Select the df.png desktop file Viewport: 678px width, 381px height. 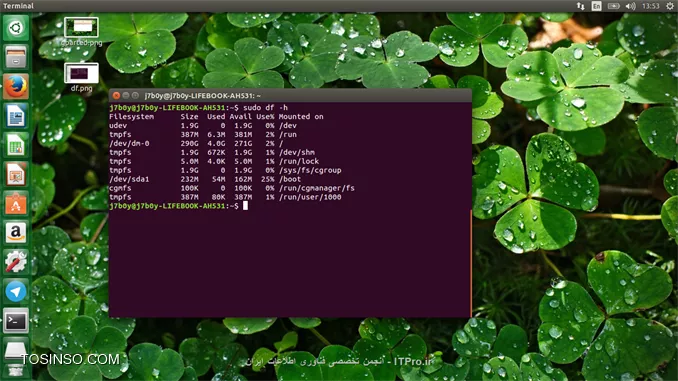(81, 77)
